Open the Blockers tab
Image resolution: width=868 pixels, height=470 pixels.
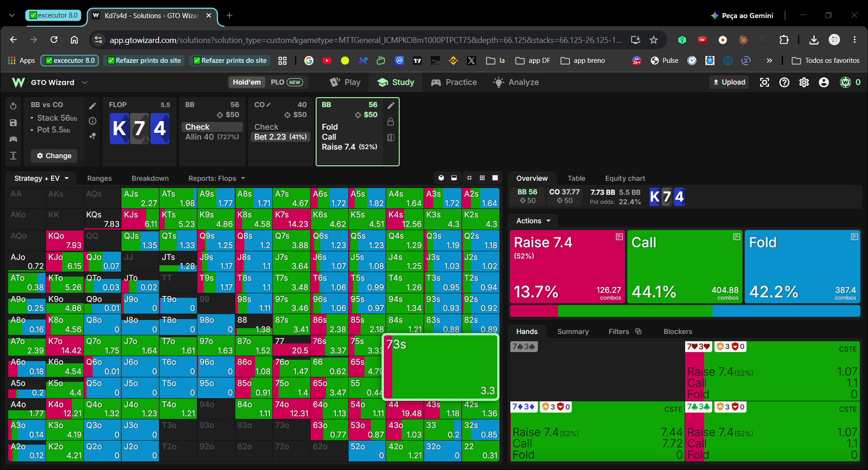point(677,332)
